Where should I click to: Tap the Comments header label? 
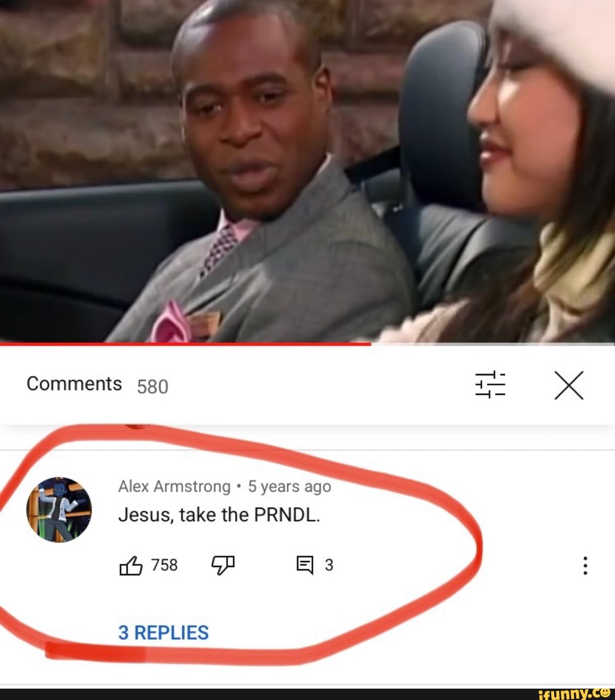pyautogui.click(x=74, y=384)
